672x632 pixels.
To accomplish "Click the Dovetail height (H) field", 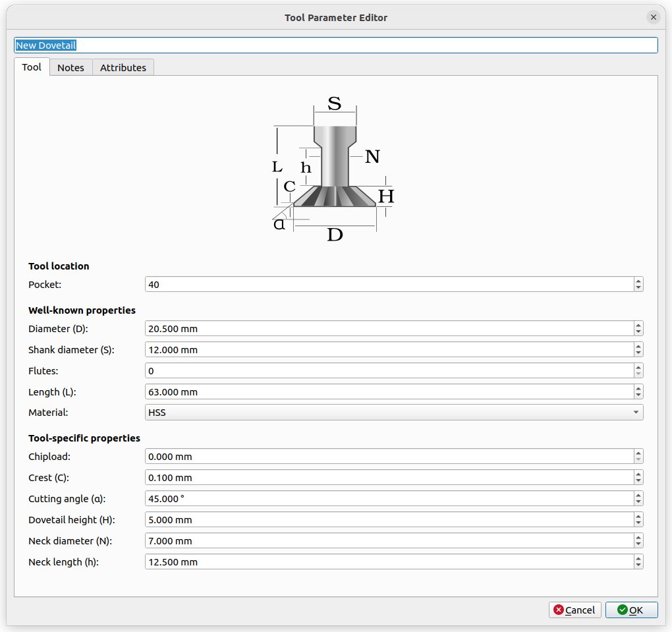I will [x=389, y=520].
